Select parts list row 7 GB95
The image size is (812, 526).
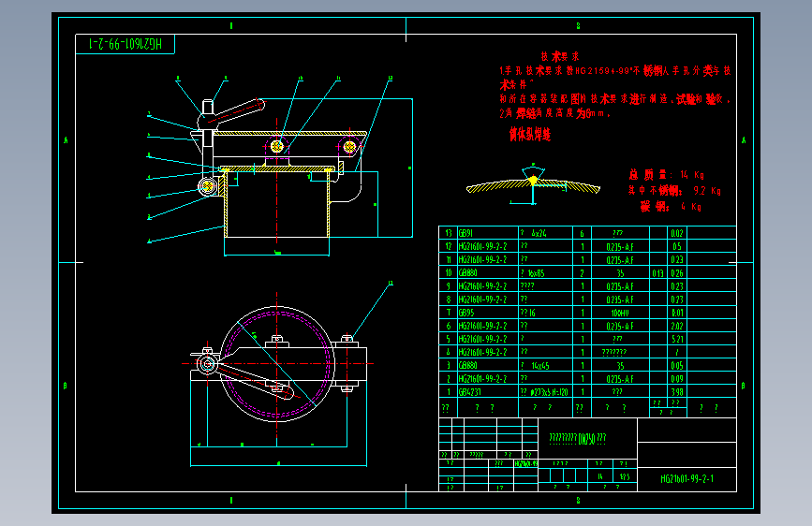click(x=587, y=313)
